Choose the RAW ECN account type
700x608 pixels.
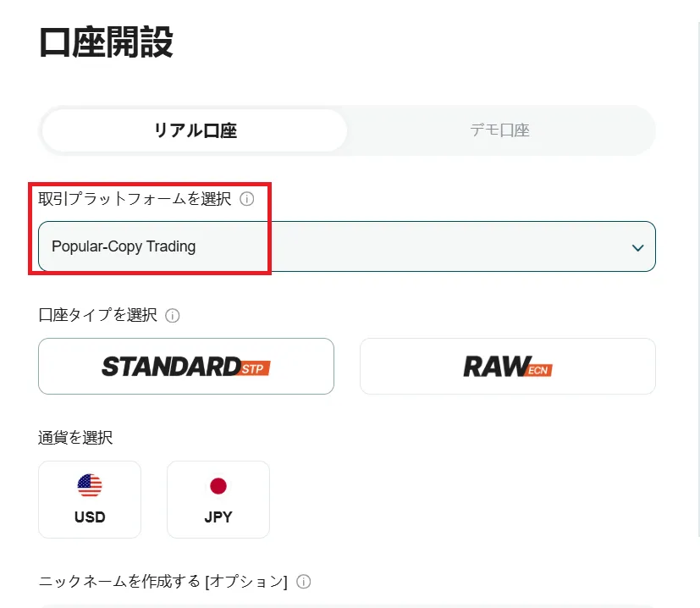(506, 366)
